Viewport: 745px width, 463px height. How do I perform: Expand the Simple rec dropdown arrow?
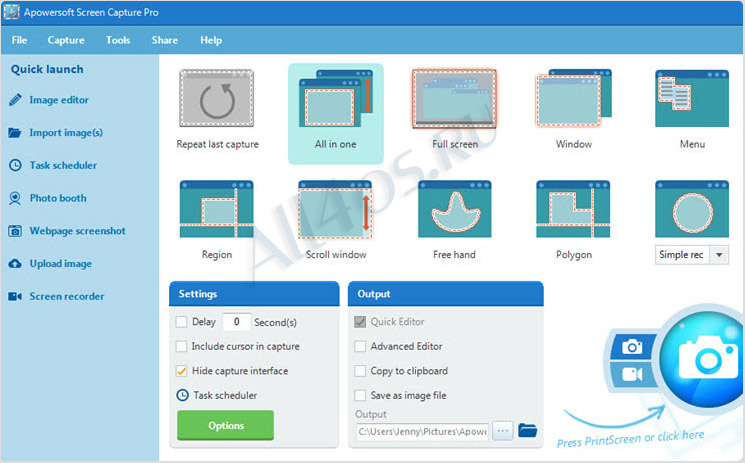click(x=719, y=255)
